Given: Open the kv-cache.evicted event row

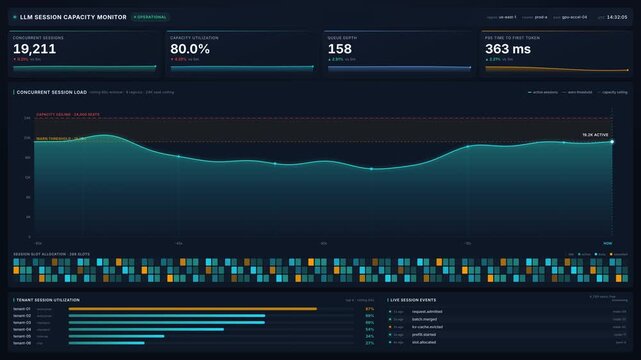Looking at the screenshot, I should click(508, 327).
